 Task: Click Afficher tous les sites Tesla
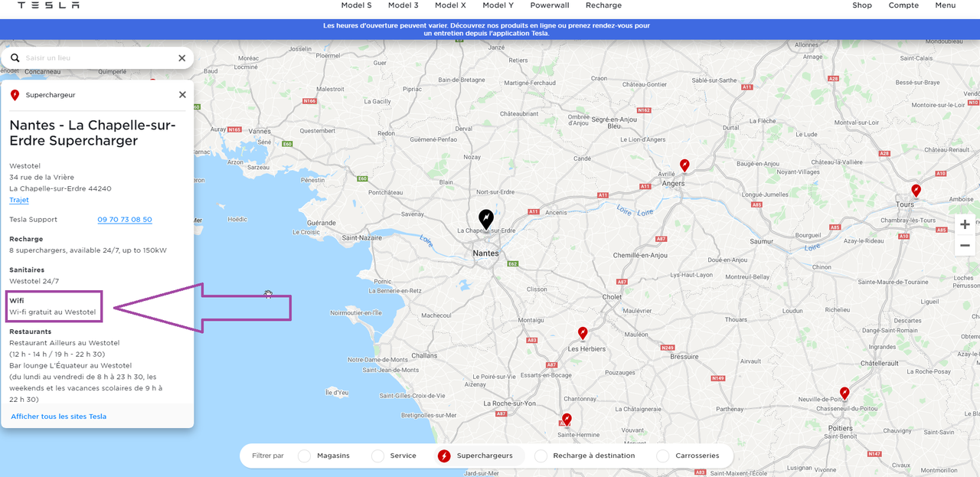(x=59, y=417)
